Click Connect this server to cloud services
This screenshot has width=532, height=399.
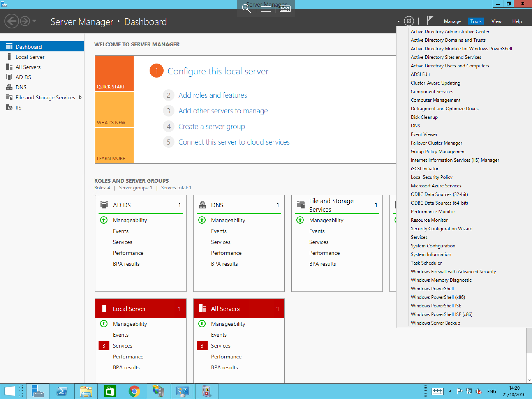click(234, 142)
